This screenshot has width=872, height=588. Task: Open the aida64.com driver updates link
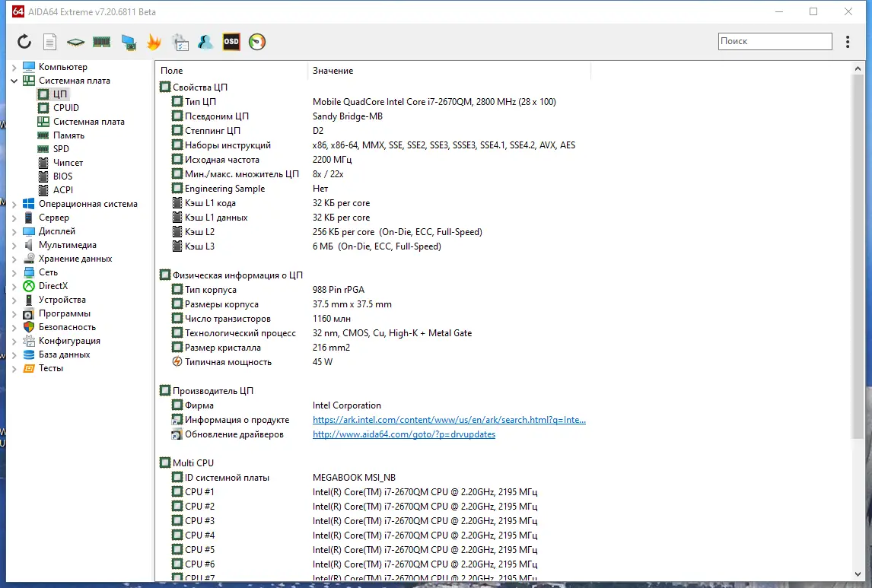pyautogui.click(x=404, y=434)
